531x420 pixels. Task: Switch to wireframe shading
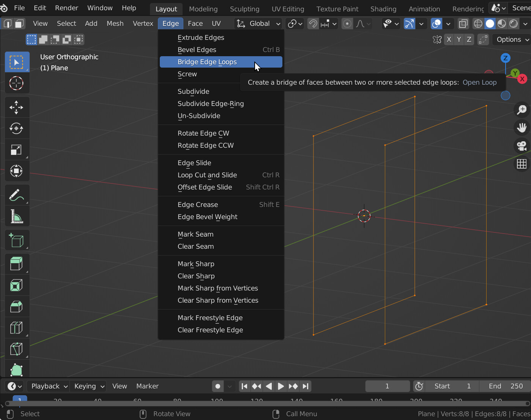478,24
